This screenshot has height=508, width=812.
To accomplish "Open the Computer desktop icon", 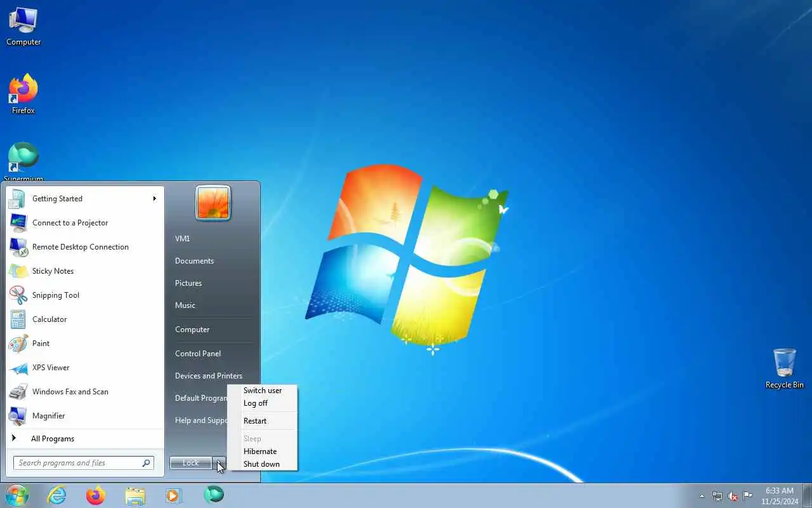I will click(x=23, y=27).
